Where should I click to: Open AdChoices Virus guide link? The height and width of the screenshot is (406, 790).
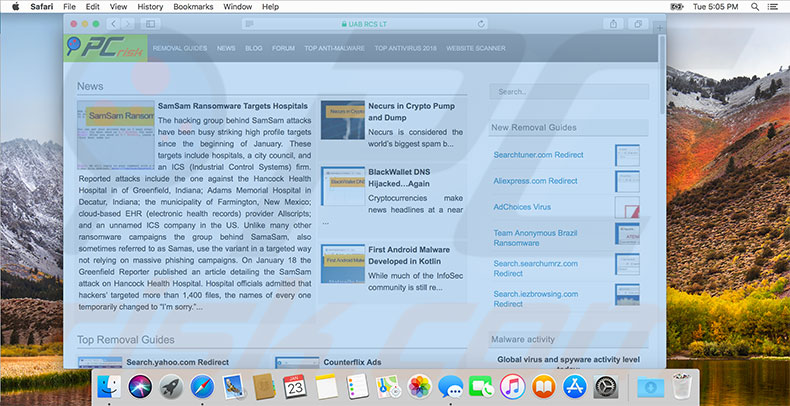click(x=522, y=207)
